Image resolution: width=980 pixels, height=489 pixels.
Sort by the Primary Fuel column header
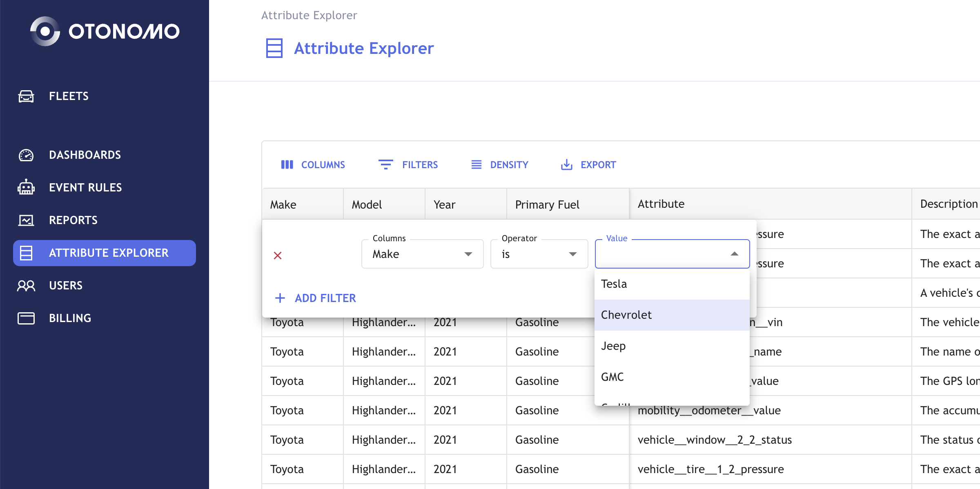coord(547,204)
